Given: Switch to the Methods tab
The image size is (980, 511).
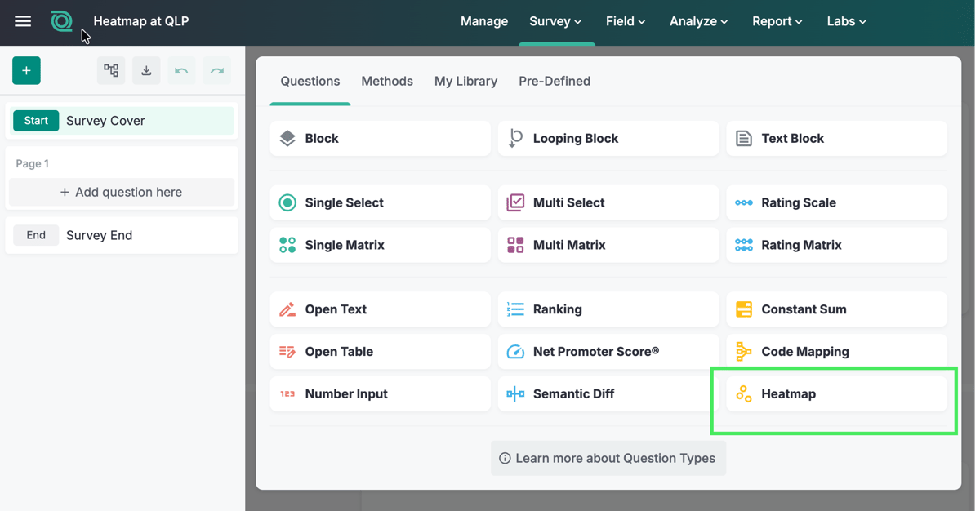Looking at the screenshot, I should (387, 81).
